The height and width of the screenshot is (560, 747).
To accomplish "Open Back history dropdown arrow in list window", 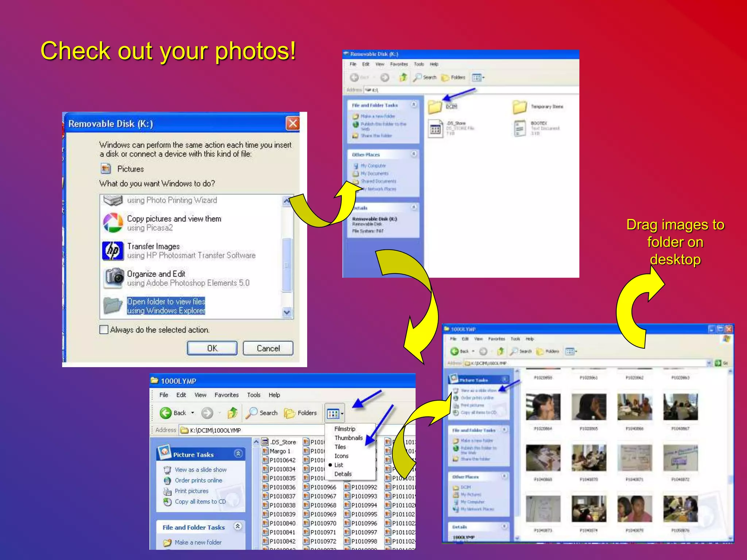I will click(x=193, y=413).
